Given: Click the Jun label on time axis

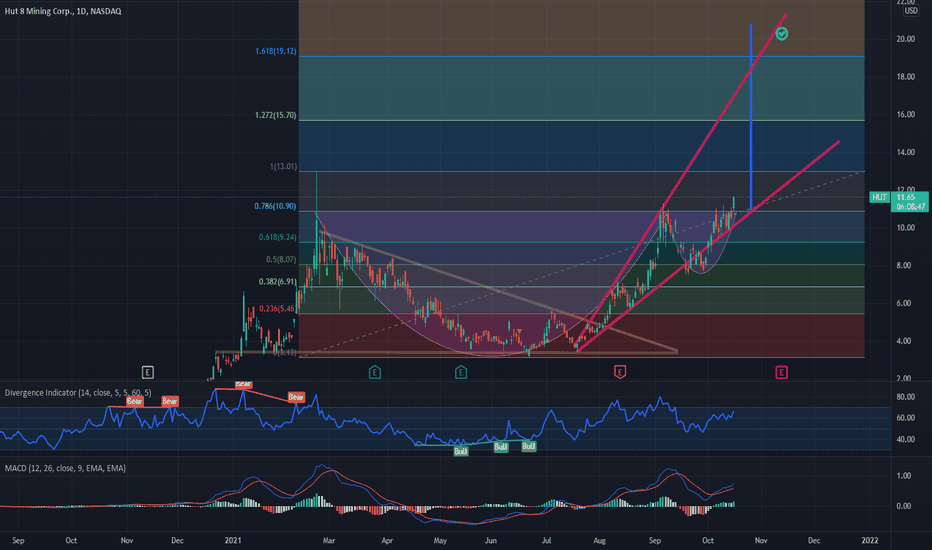Looking at the screenshot, I should click(491, 540).
